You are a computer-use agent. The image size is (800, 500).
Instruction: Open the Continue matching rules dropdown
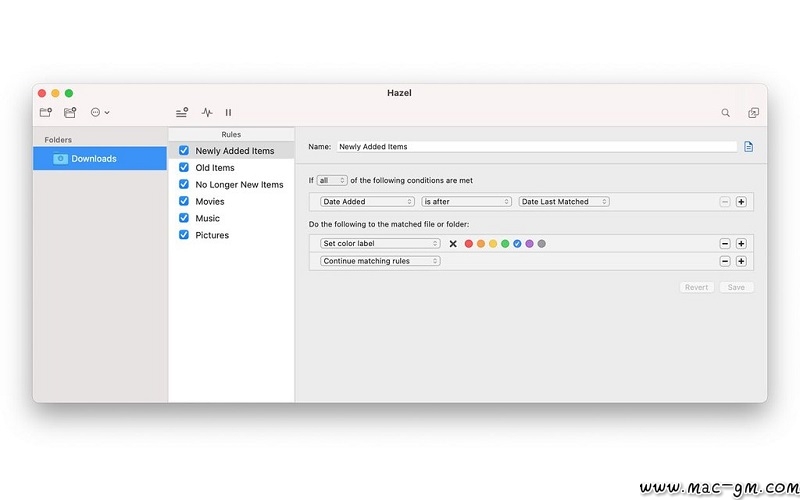pos(380,261)
